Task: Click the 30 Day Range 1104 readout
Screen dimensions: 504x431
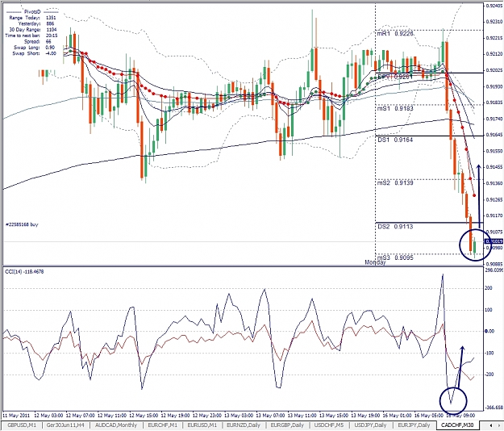Action: click(33, 30)
